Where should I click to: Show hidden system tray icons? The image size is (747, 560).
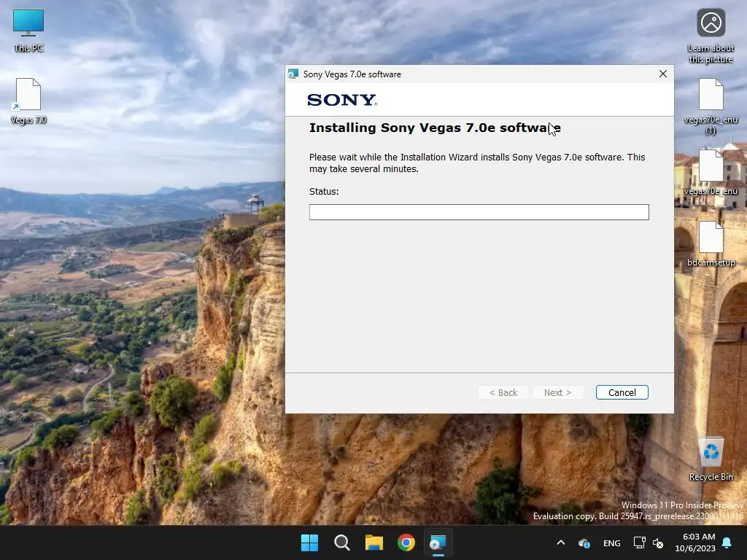coord(561,542)
